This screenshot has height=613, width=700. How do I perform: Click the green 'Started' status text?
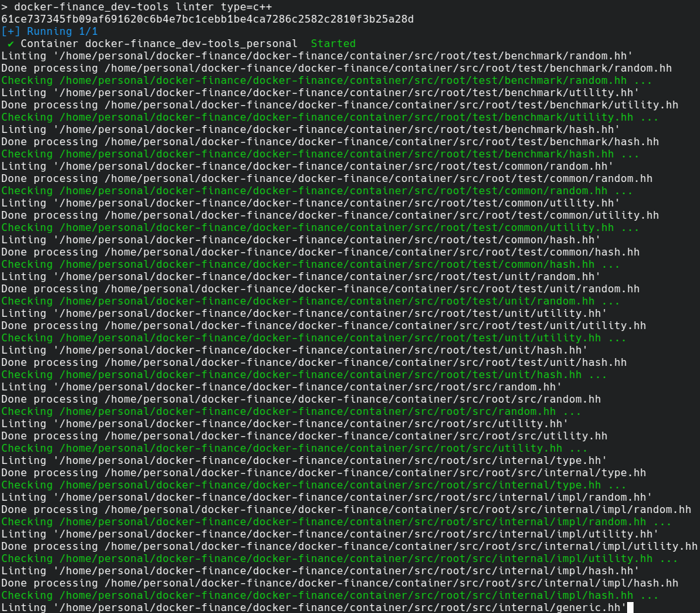tap(333, 44)
